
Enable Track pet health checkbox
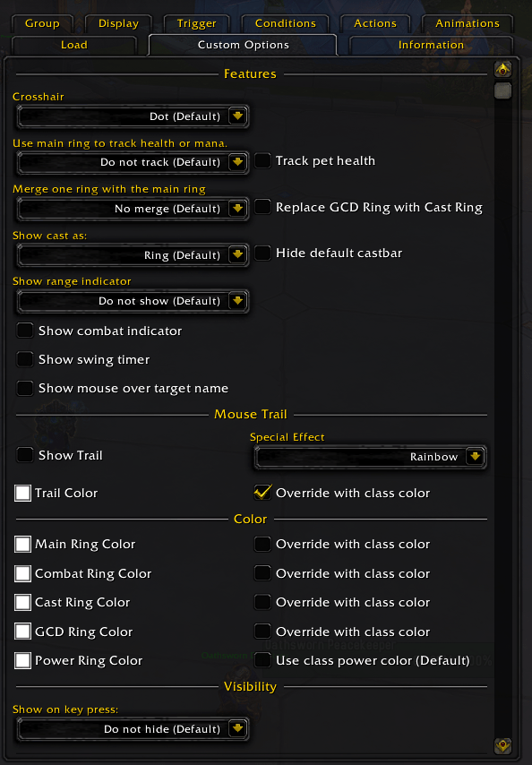pos(262,160)
